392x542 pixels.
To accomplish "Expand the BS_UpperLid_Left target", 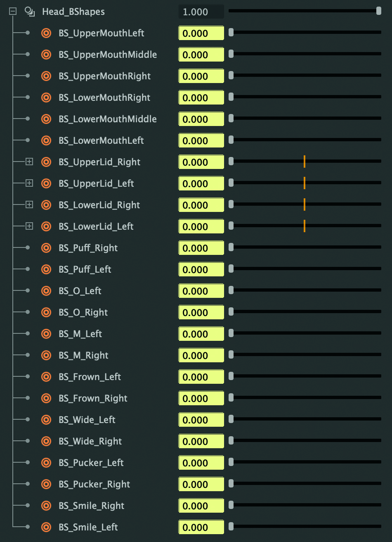I will (x=29, y=183).
